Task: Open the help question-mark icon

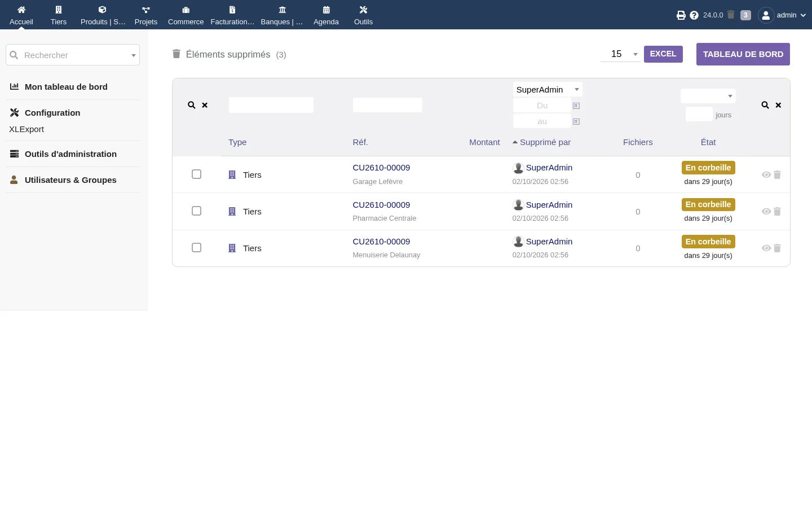Action: (x=694, y=15)
